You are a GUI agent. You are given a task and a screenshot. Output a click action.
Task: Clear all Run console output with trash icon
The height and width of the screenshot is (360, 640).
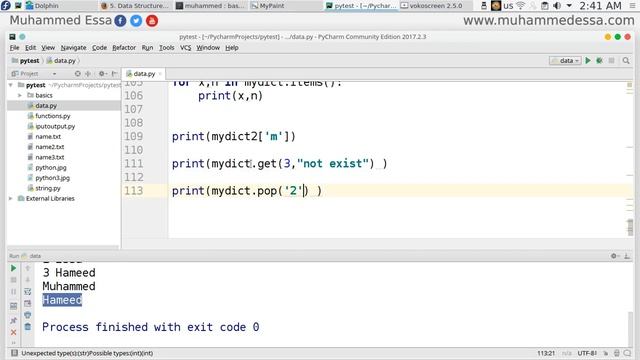point(28,327)
